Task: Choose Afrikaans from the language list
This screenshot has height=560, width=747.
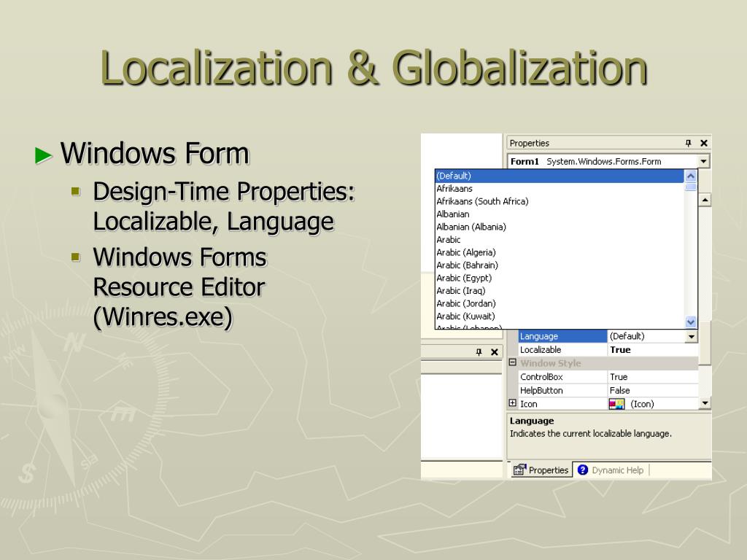Action: 560,189
